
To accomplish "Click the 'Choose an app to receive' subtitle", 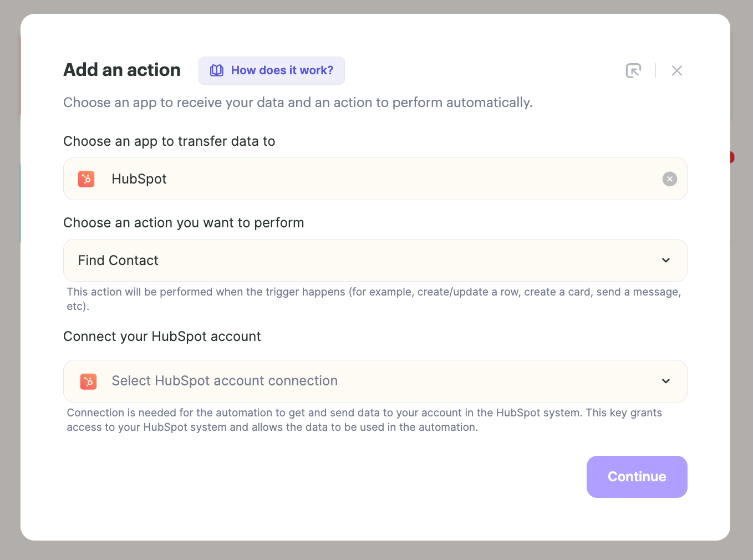I will (x=298, y=103).
